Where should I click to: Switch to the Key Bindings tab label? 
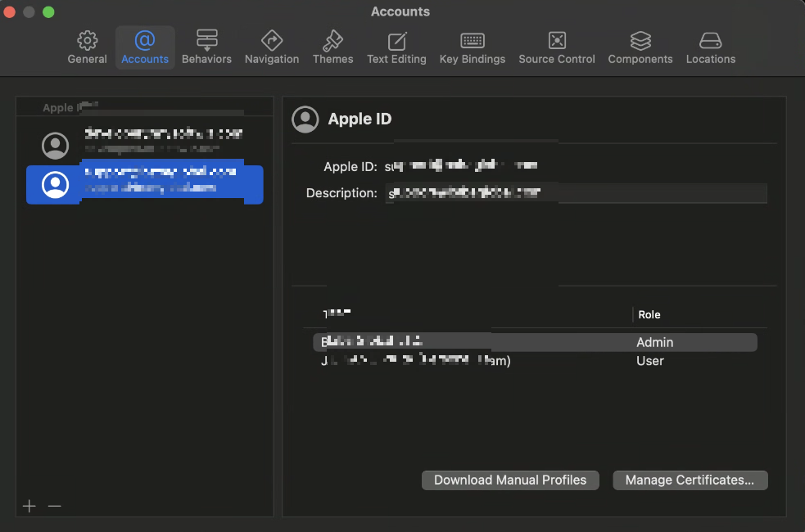(473, 59)
